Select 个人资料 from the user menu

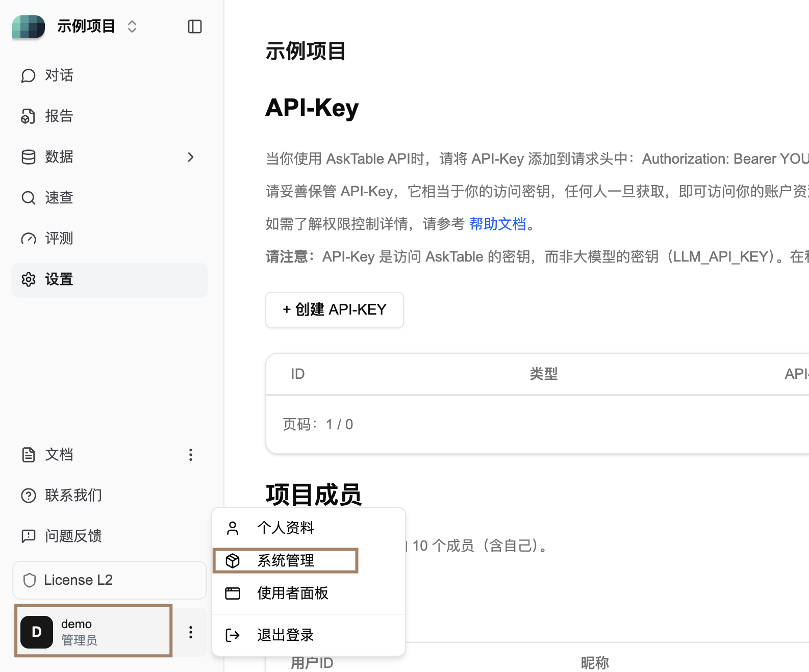(285, 528)
